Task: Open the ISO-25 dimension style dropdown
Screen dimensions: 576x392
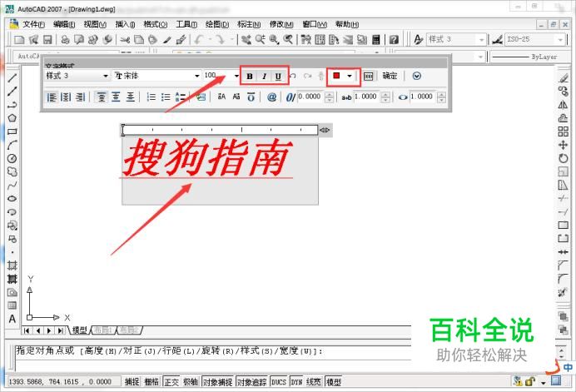Action: pyautogui.click(x=560, y=39)
